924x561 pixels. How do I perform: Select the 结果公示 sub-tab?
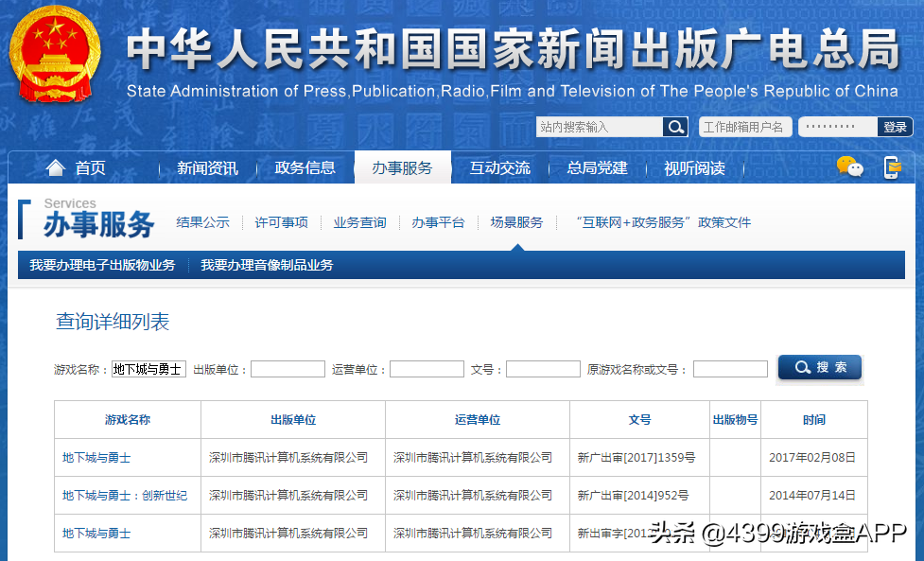click(x=202, y=222)
